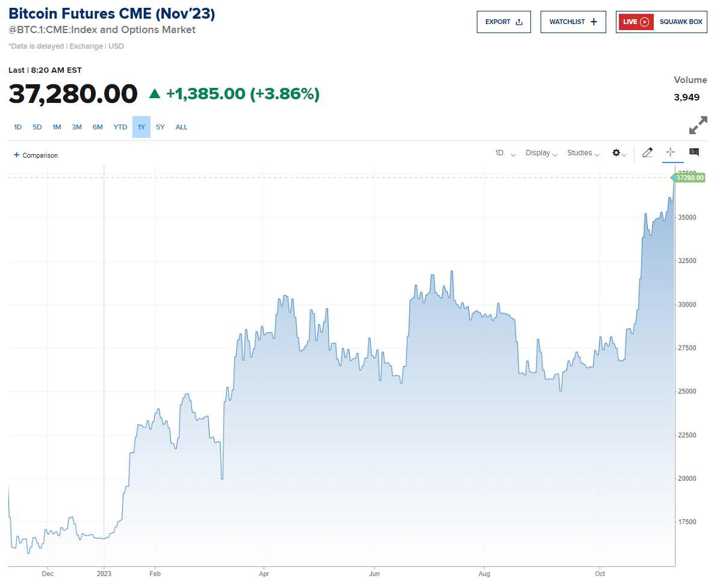Open the chart comments icon

coord(694,152)
